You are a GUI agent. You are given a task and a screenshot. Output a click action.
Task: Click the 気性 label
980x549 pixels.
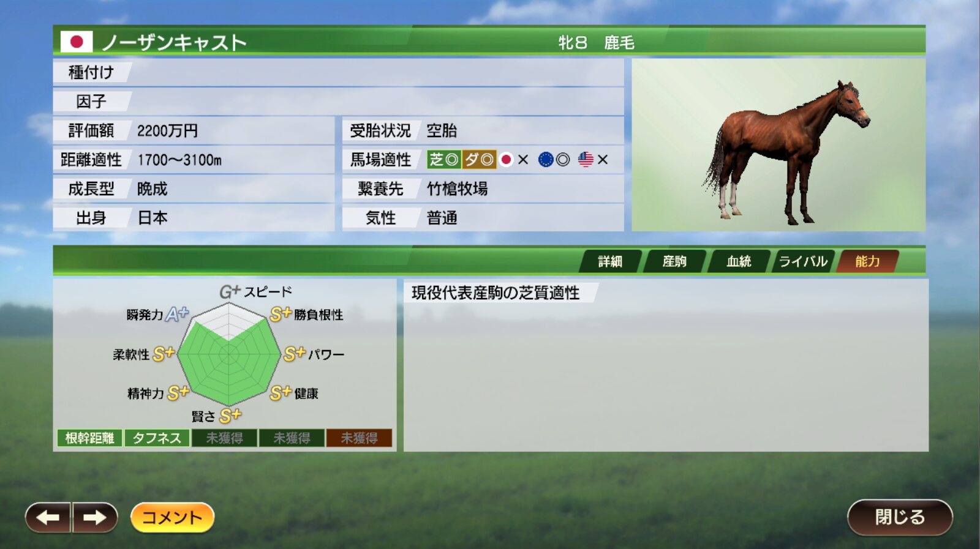(380, 218)
